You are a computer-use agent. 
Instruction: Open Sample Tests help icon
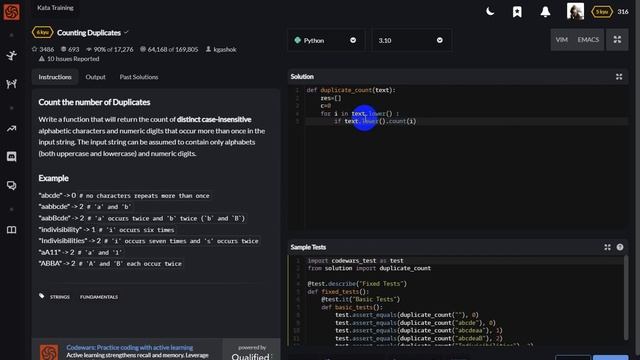[x=620, y=247]
